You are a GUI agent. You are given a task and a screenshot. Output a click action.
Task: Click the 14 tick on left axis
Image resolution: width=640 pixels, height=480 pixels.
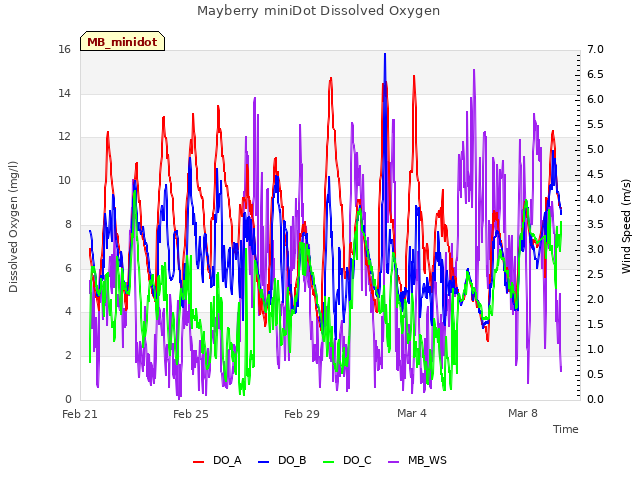[x=64, y=93]
